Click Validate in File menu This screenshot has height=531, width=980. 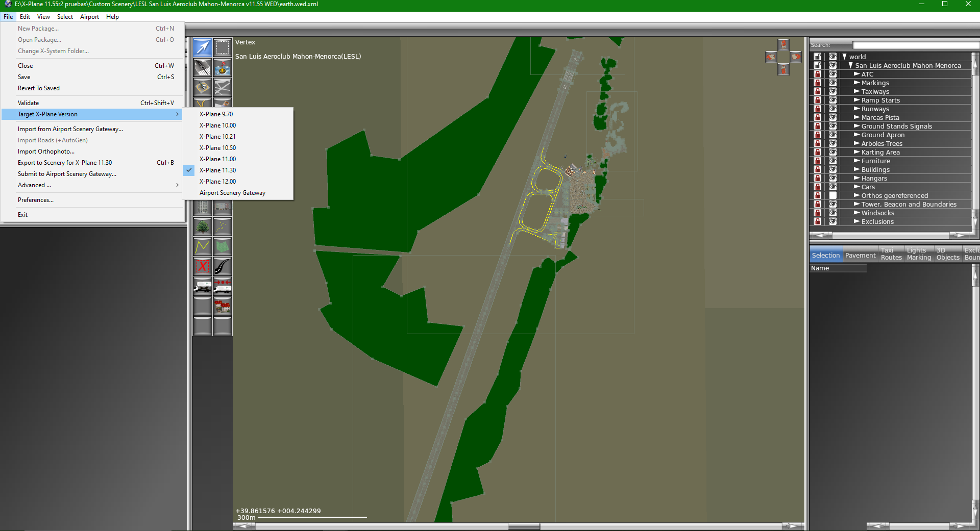pyautogui.click(x=92, y=103)
